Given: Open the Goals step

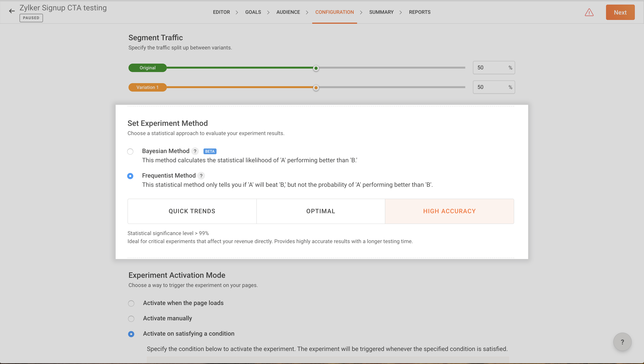Looking at the screenshot, I should coord(253,12).
